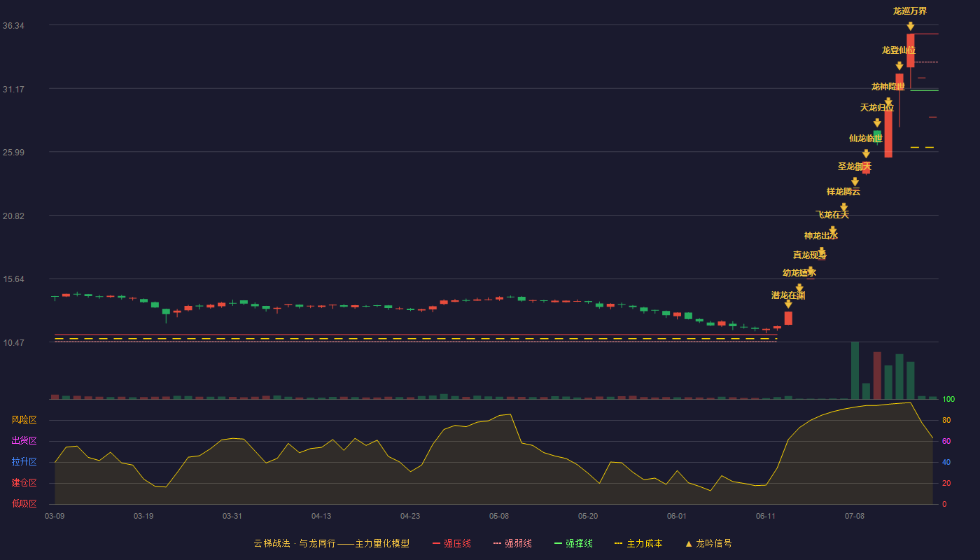This screenshot has height=560, width=980.
Task: Click the 天龙归位 signal arrow marker
Action: (877, 123)
